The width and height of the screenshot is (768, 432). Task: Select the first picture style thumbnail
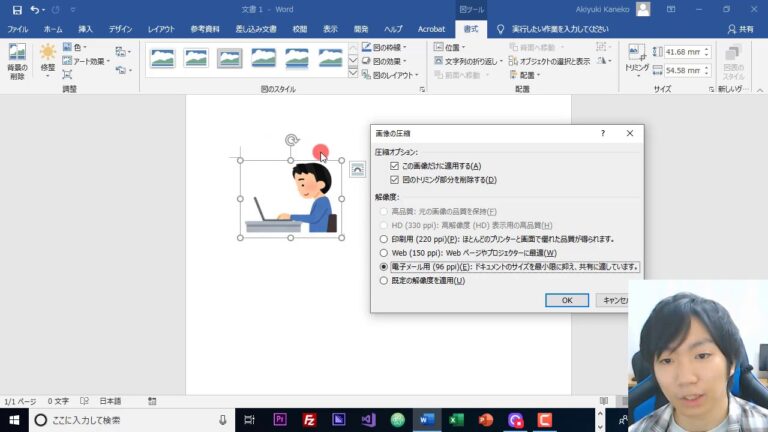pyautogui.click(x=163, y=58)
